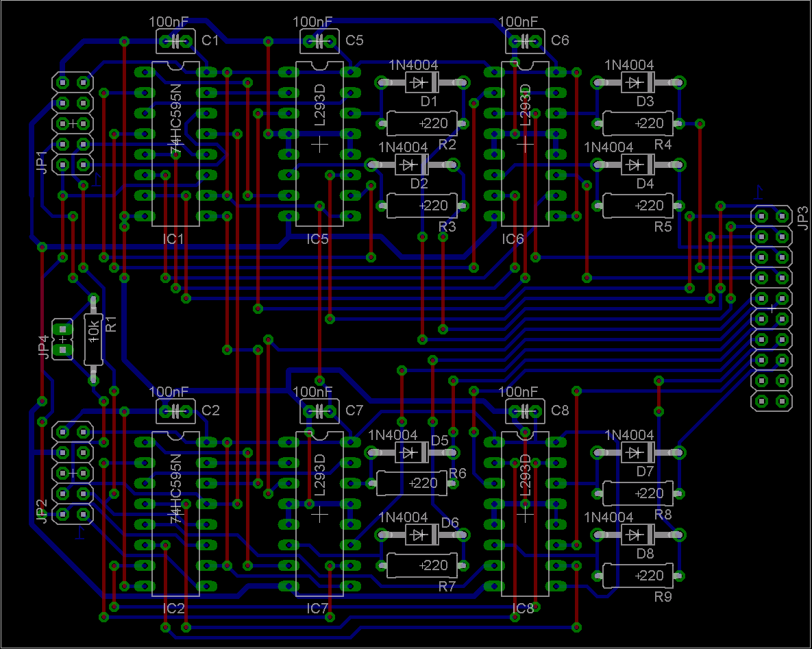This screenshot has width=812, height=649.
Task: Select capacitor C1 footprint
Action: coord(175,41)
